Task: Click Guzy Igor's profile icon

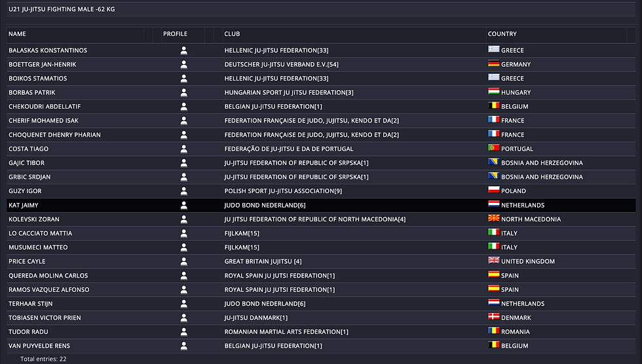Action: 184,191
